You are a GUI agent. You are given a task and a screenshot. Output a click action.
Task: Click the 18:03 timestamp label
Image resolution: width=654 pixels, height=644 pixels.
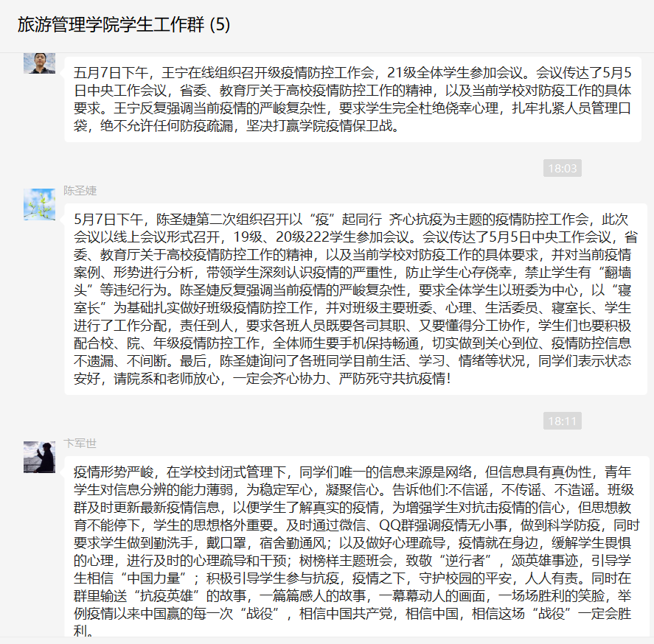click(x=563, y=168)
